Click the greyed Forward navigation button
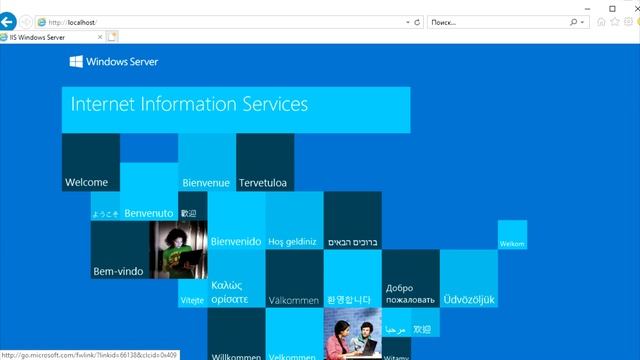This screenshot has width=640, height=360. tap(26, 22)
